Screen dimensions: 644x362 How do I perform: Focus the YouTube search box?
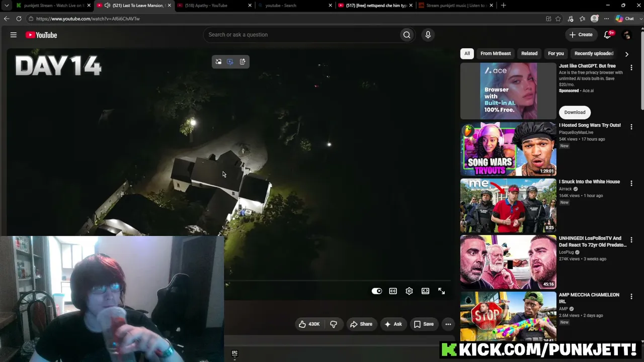point(301,35)
